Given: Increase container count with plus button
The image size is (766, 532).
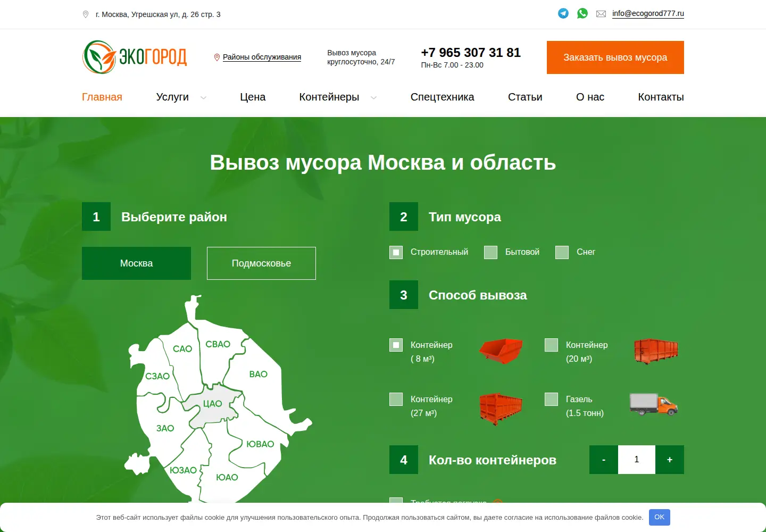Looking at the screenshot, I should click(670, 460).
